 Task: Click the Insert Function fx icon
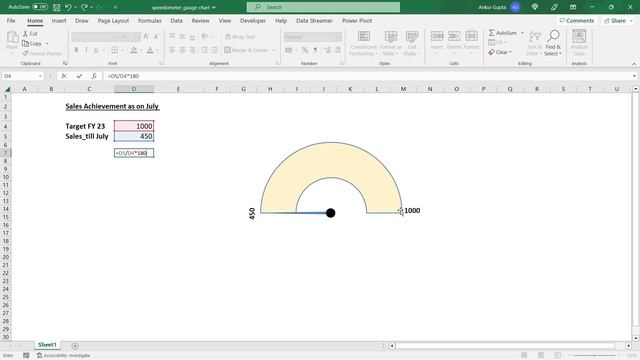click(x=94, y=76)
